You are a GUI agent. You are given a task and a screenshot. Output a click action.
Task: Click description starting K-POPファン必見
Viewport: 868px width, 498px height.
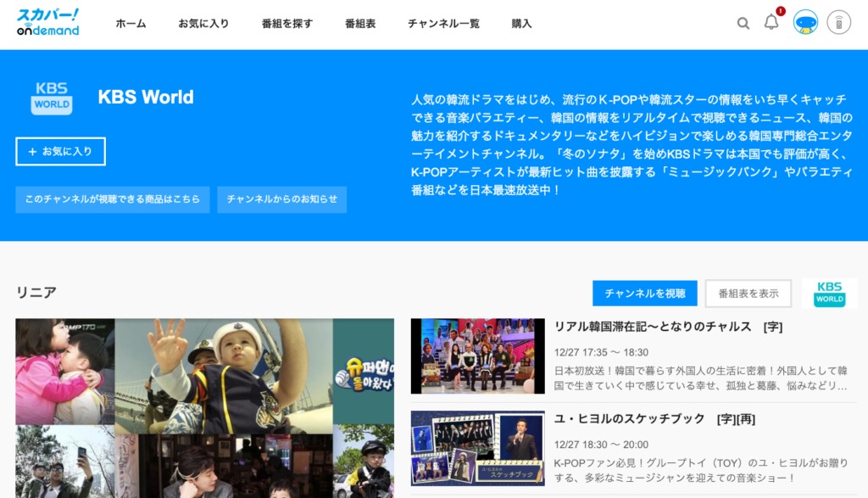pyautogui.click(x=701, y=470)
